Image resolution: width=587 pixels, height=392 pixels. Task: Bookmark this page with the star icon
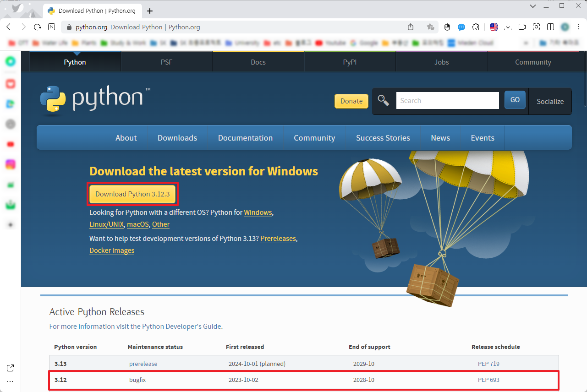(x=430, y=27)
